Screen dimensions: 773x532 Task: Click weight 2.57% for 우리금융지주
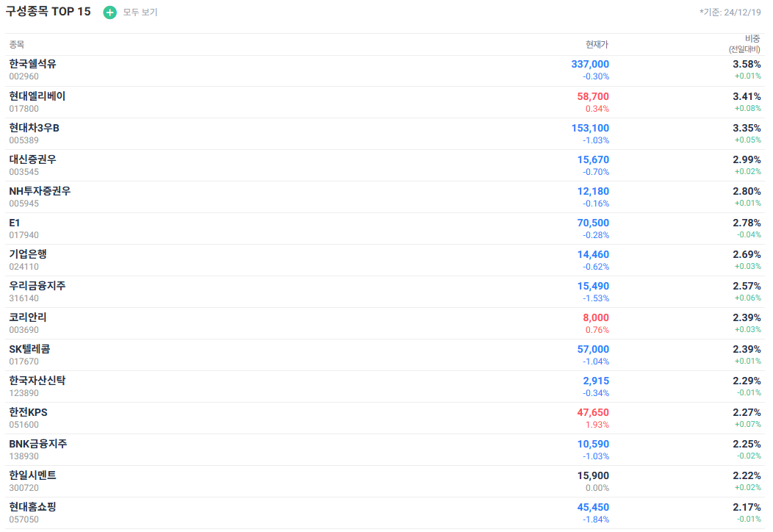747,286
